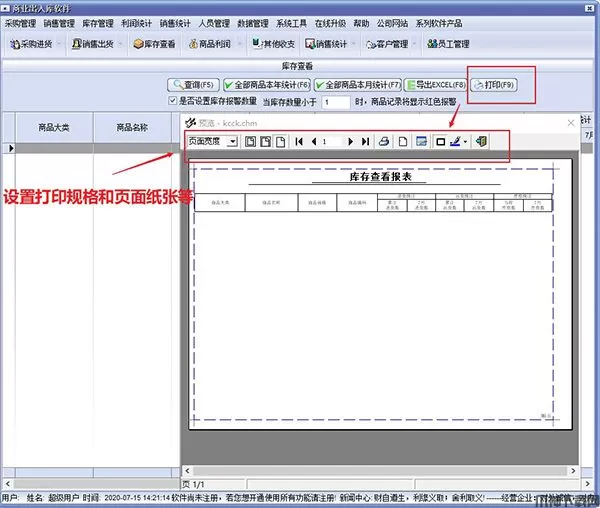Open the 公司网站 menu
The height and width of the screenshot is (508, 600).
click(x=392, y=23)
